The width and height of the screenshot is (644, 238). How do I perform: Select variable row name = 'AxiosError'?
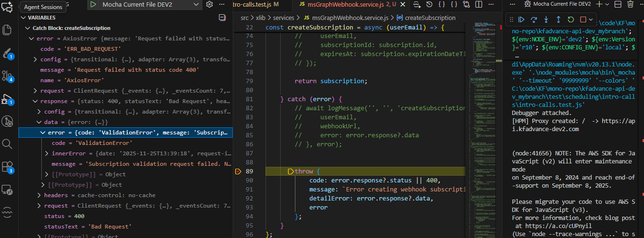(125, 80)
